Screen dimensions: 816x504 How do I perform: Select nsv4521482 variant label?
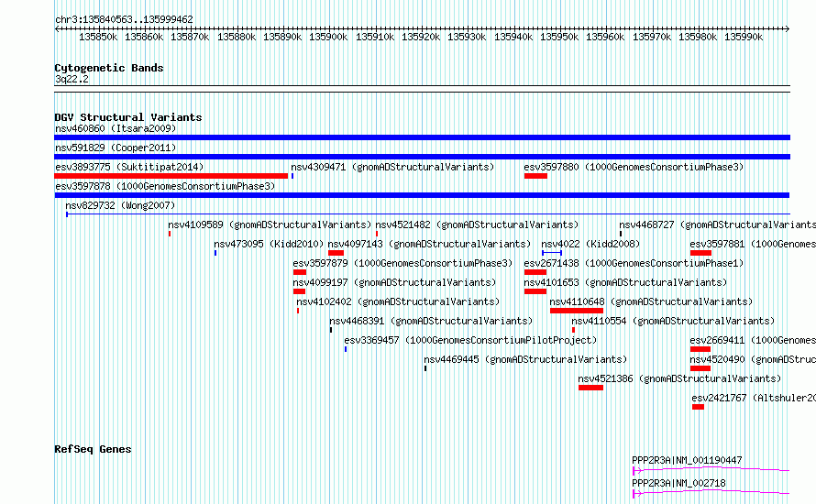pos(477,225)
